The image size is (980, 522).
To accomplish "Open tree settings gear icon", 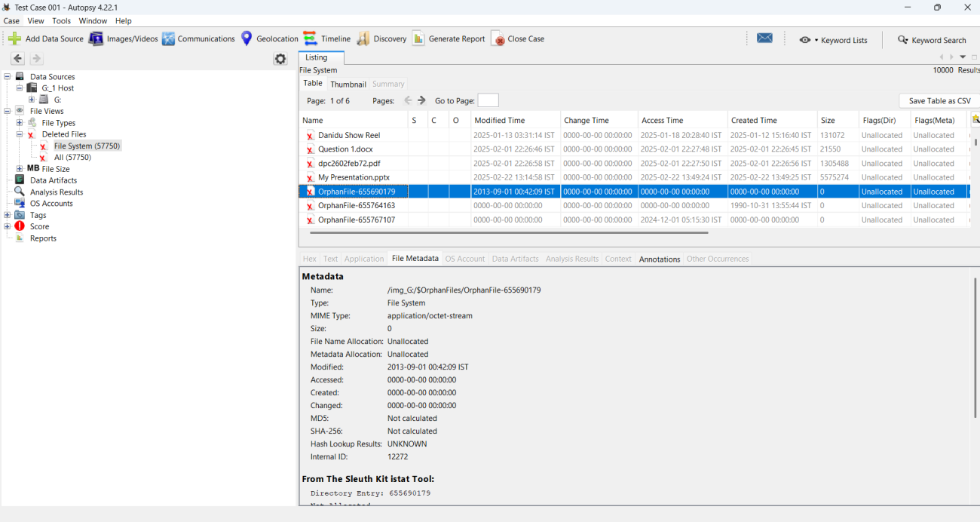I will click(280, 59).
